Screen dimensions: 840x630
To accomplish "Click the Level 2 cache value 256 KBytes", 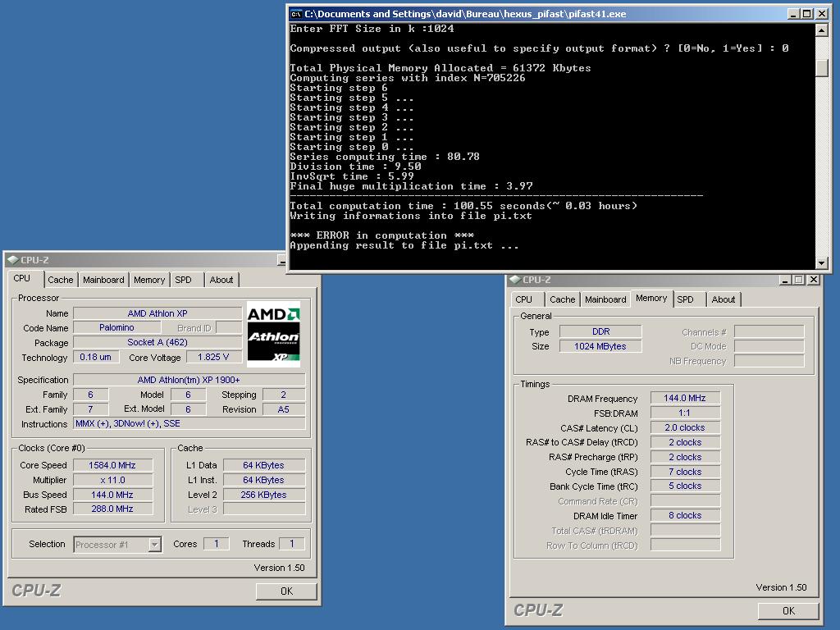I will [264, 495].
